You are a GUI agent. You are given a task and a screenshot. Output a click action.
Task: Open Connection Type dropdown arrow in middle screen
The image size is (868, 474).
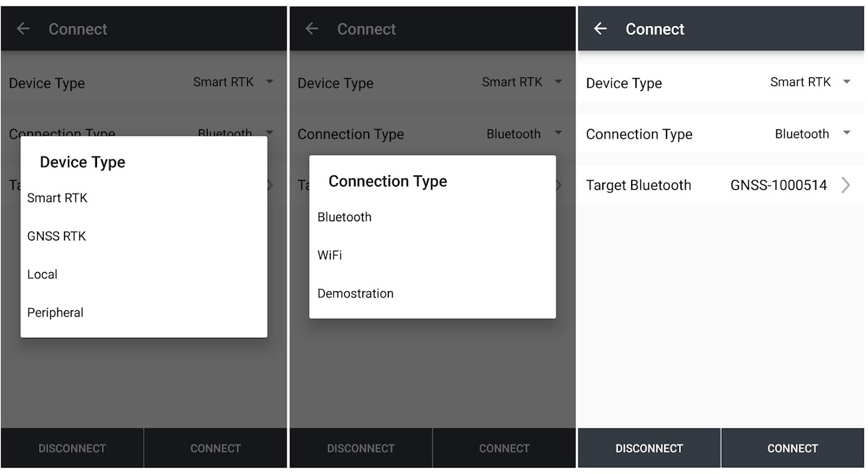click(558, 133)
